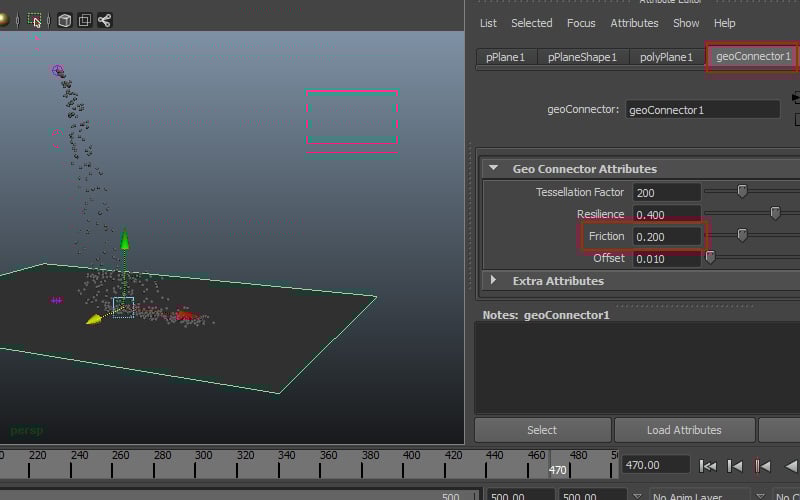Click the share-shaped node icon in viewport toolbar
Image resolution: width=800 pixels, height=500 pixels.
click(x=105, y=20)
